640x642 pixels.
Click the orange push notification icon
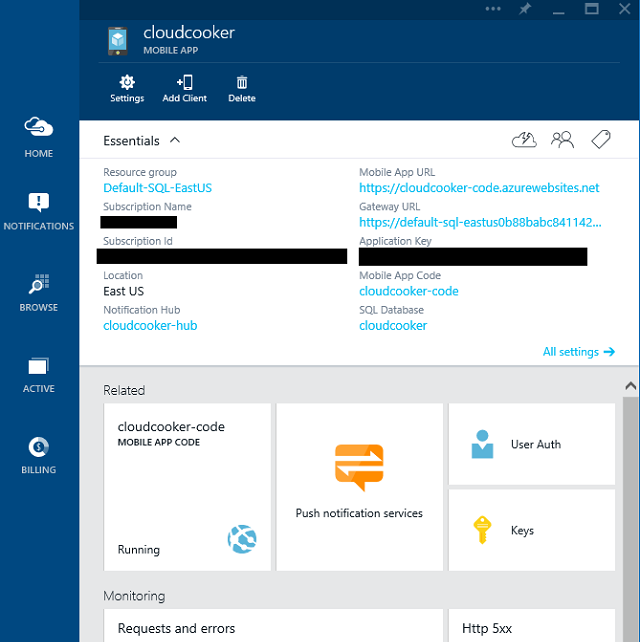[x=359, y=467]
